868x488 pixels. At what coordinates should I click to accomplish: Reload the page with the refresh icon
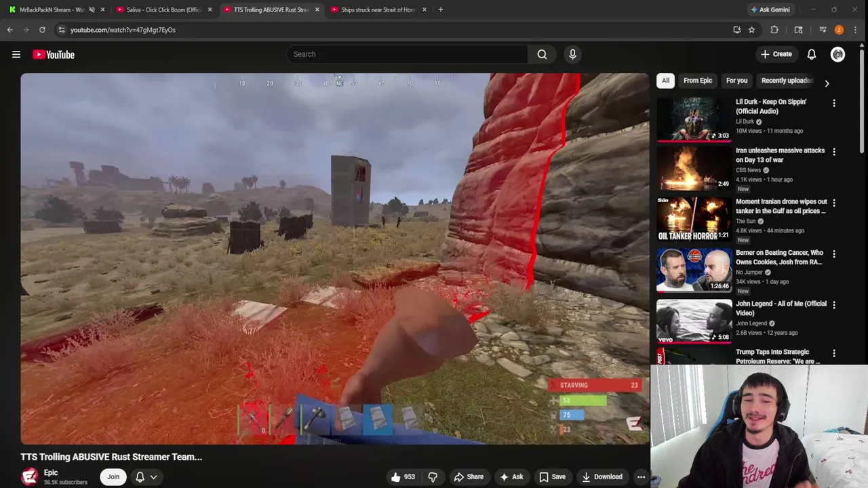[42, 30]
